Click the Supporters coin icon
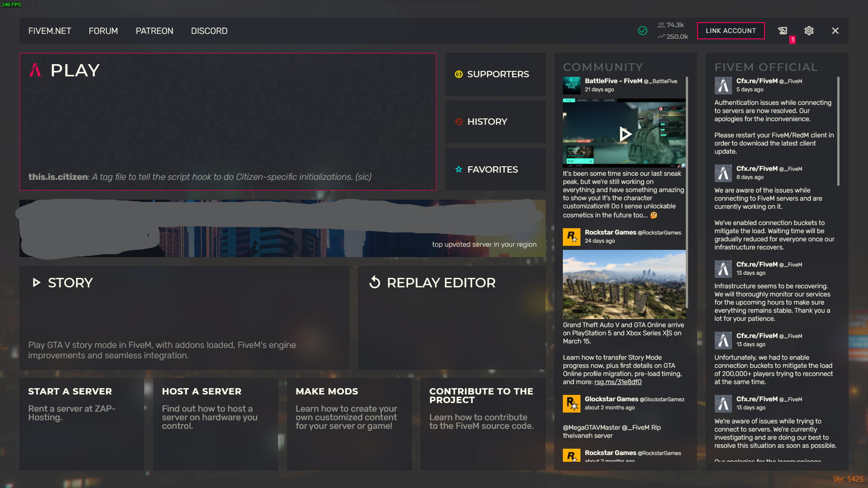This screenshot has width=868, height=488. 458,74
